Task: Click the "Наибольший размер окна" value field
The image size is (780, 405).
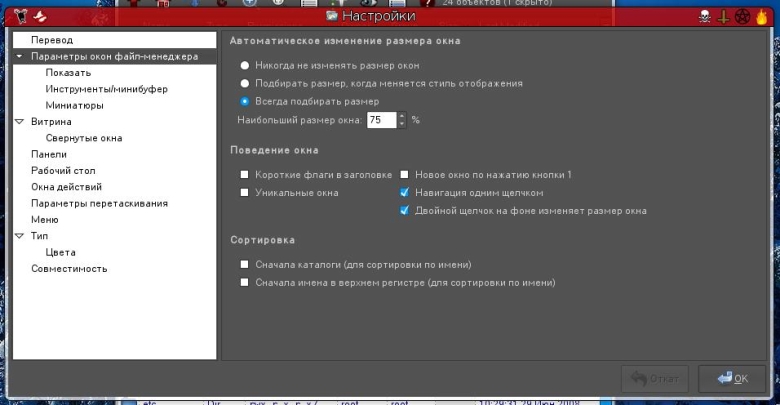Action: [382, 120]
